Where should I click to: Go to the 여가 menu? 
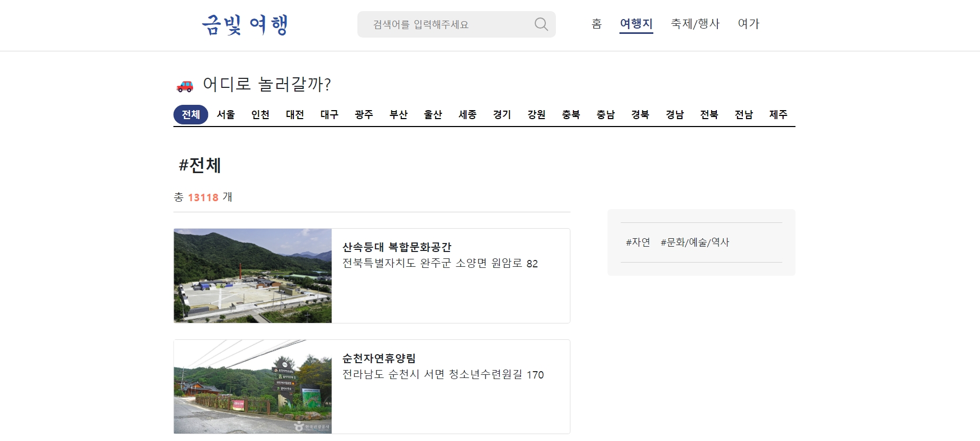[x=749, y=24]
